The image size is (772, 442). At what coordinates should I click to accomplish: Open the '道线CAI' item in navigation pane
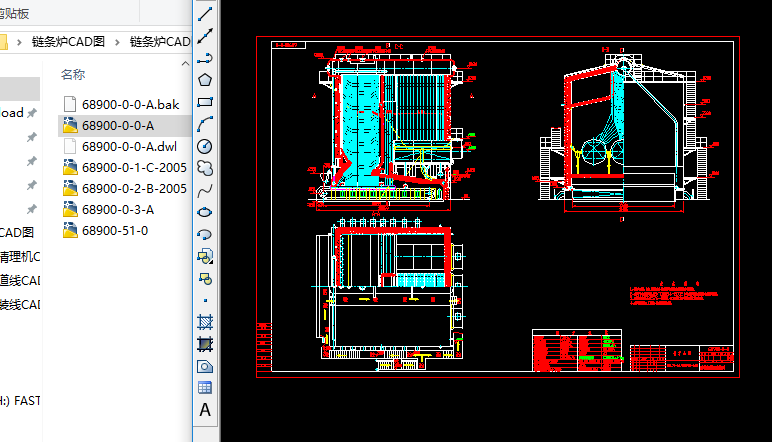pyautogui.click(x=20, y=281)
